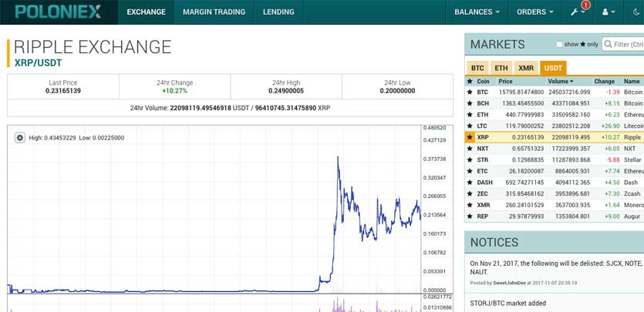
Task: Expand the Balances dropdown
Action: [x=477, y=12]
